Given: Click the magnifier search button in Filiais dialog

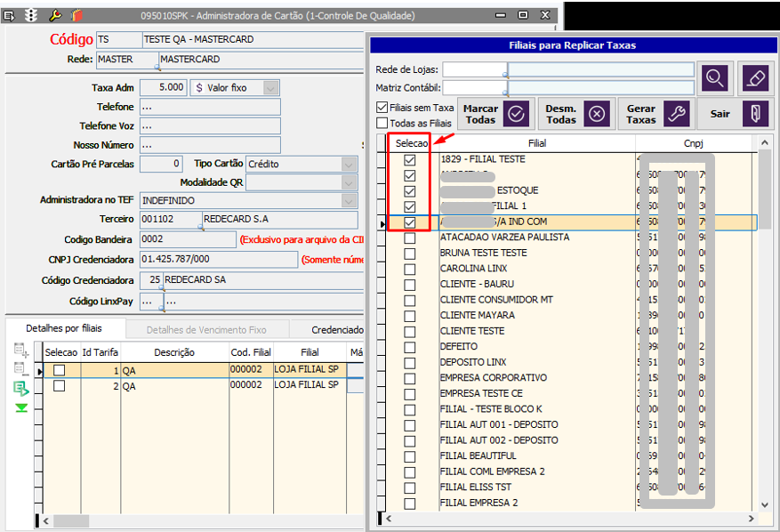Looking at the screenshot, I should pyautogui.click(x=715, y=78).
